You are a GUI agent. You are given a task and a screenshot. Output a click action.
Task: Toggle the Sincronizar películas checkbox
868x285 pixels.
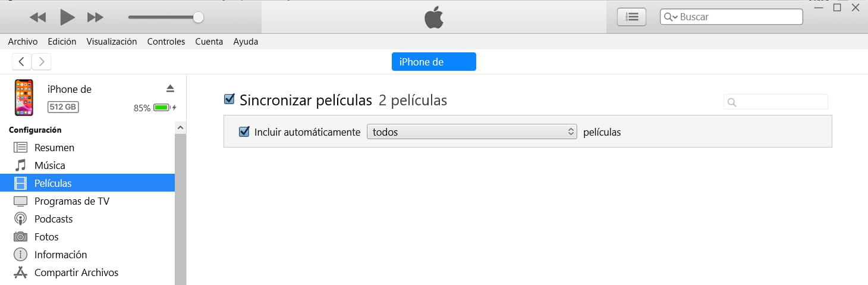[x=229, y=99]
